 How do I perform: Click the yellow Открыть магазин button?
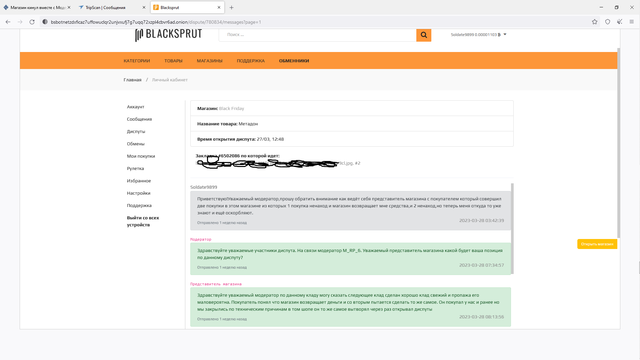597,244
